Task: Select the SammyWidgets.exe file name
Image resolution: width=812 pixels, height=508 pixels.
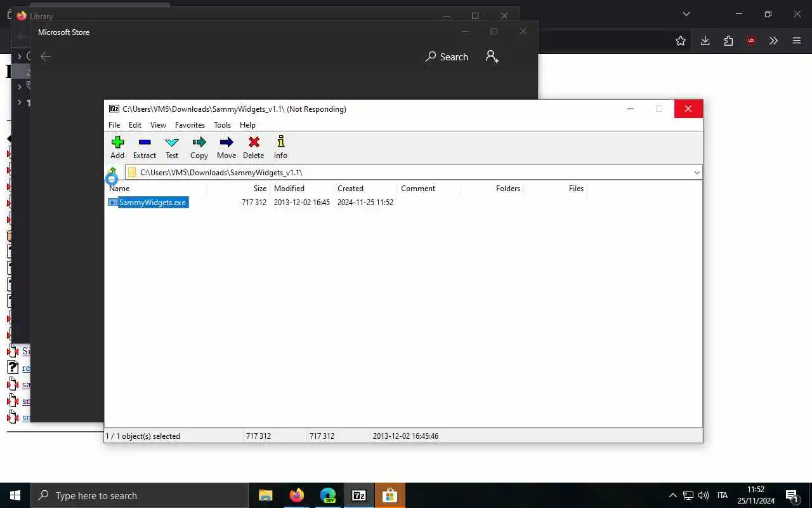Action: [x=153, y=203]
